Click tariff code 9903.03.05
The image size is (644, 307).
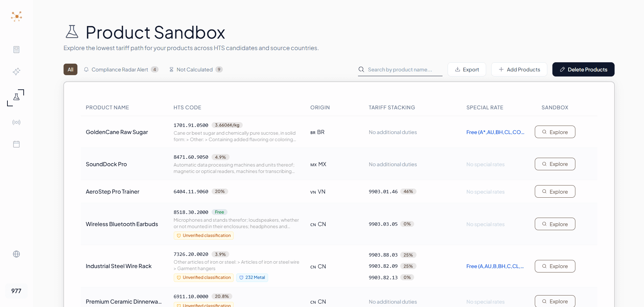383,224
